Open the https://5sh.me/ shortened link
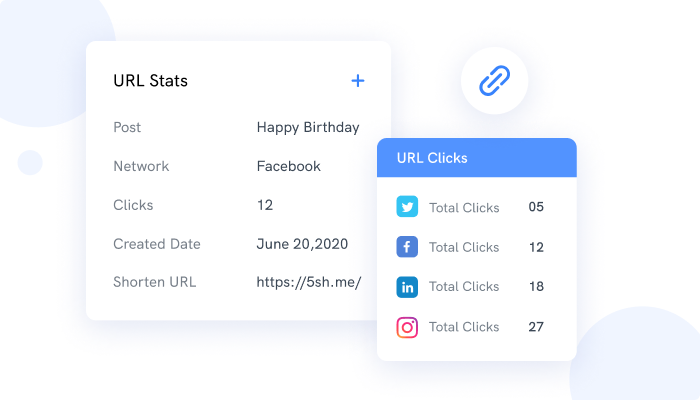The image size is (700, 400). tap(308, 282)
